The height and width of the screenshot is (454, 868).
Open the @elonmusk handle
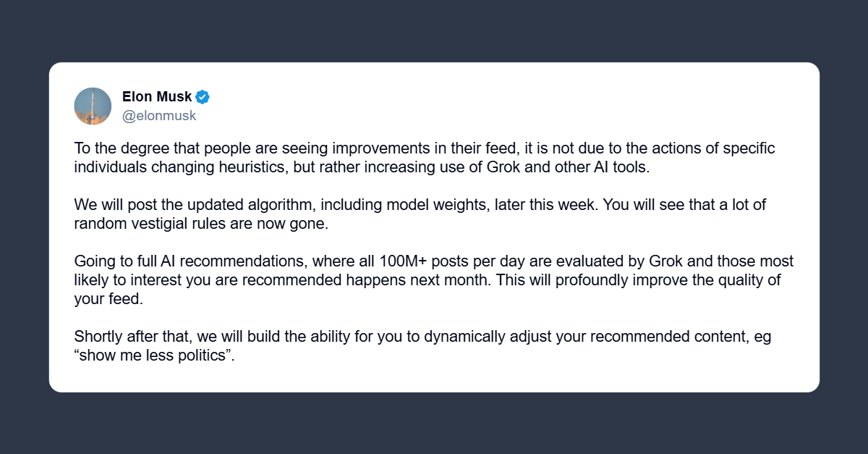[x=159, y=116]
